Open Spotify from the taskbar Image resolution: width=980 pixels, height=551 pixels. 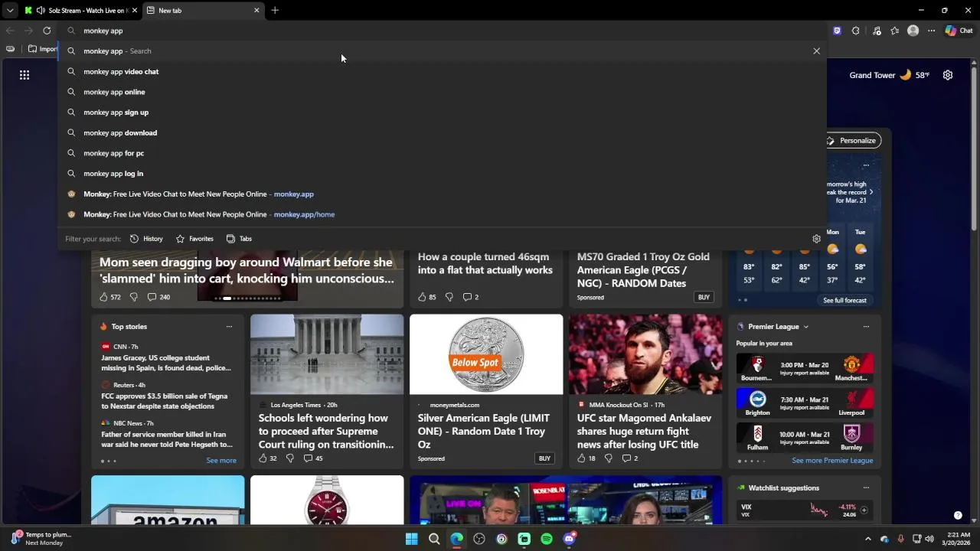point(547,539)
